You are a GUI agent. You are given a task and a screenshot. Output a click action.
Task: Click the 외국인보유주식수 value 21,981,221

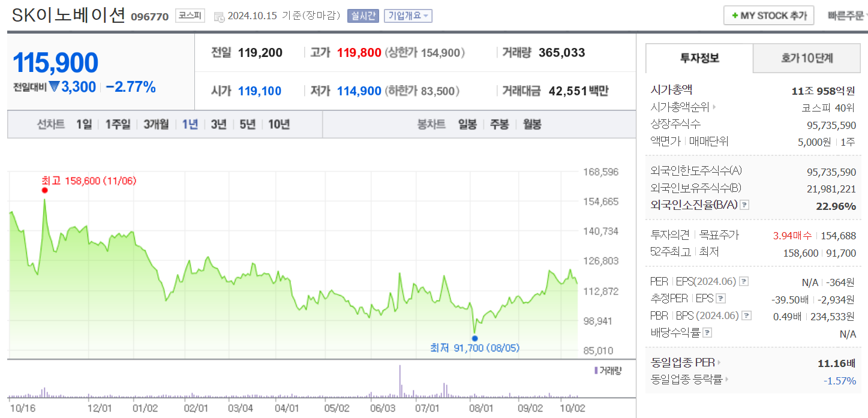[831, 189]
